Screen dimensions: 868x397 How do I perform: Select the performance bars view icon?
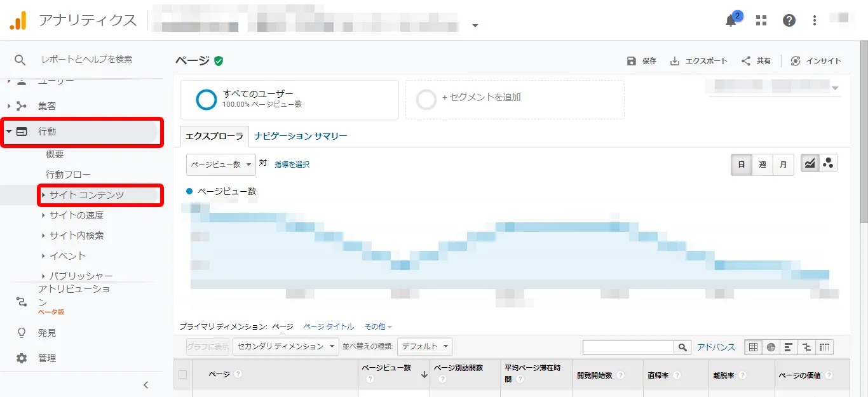click(x=788, y=347)
